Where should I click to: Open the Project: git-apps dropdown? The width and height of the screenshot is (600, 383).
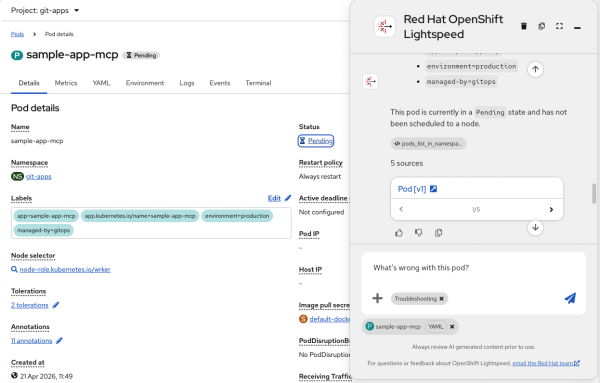pos(45,10)
